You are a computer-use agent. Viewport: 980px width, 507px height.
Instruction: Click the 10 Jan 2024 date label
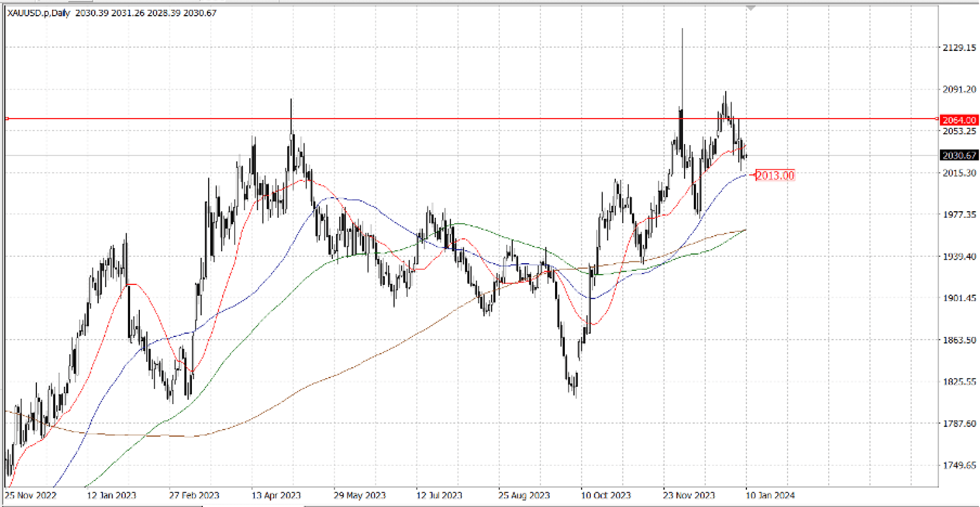(x=770, y=495)
